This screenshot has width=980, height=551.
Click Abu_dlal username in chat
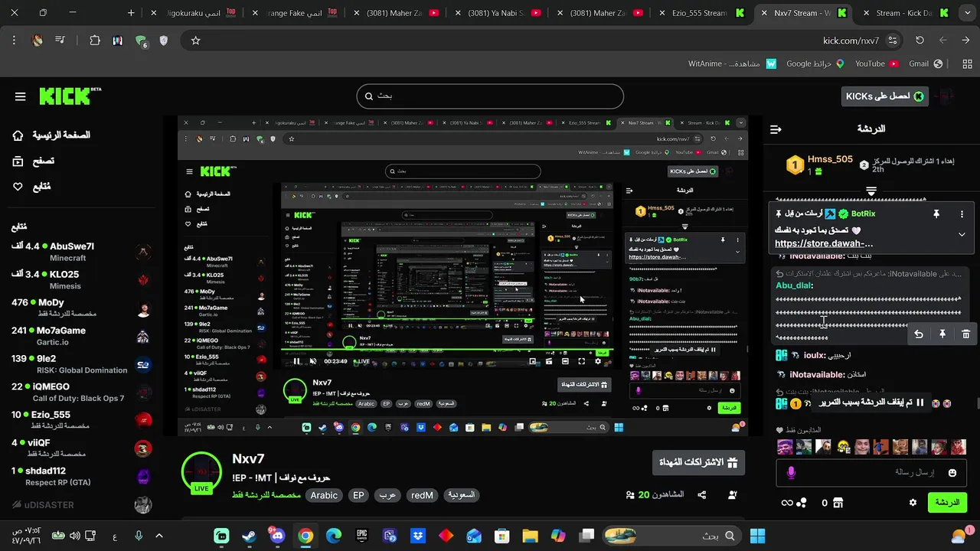(x=794, y=285)
